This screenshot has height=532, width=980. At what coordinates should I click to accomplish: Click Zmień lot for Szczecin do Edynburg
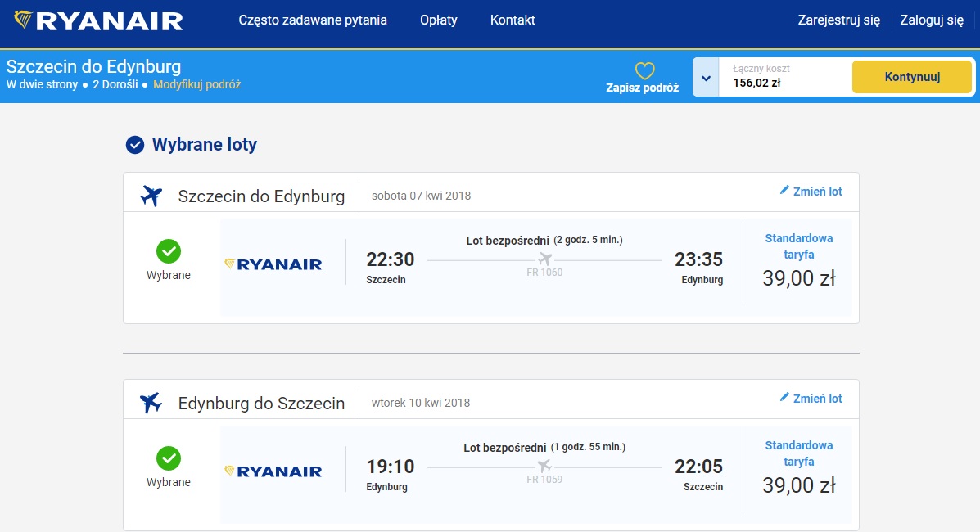pyautogui.click(x=818, y=192)
